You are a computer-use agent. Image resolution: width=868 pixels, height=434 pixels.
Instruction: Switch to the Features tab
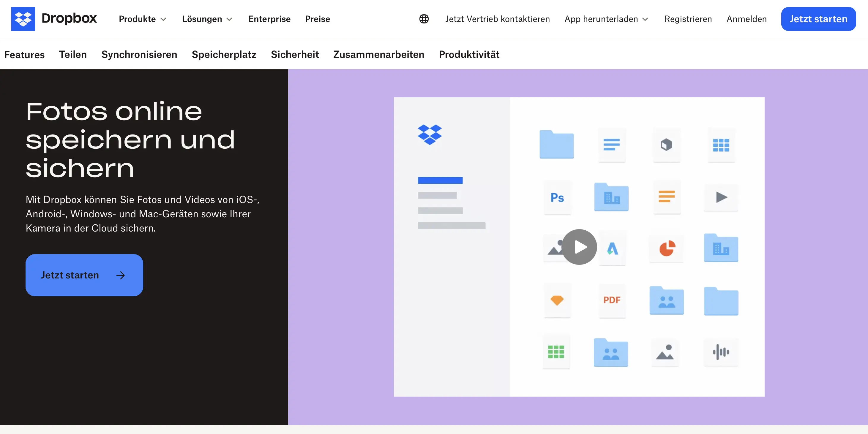[24, 55]
